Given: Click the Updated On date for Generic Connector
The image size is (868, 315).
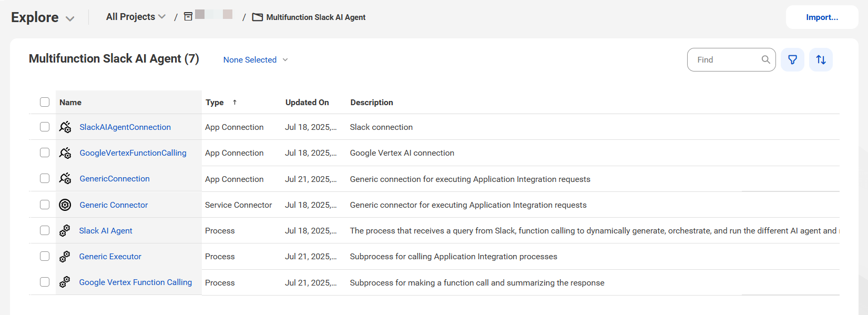Looking at the screenshot, I should click(x=311, y=205).
